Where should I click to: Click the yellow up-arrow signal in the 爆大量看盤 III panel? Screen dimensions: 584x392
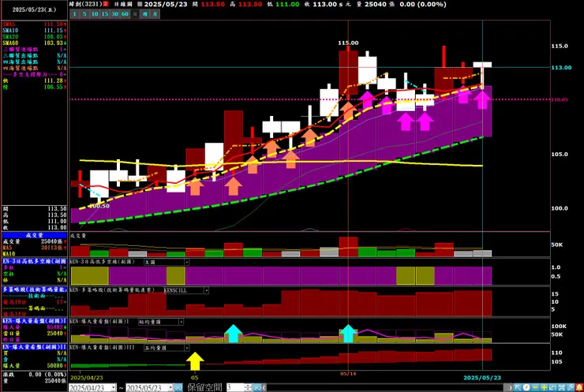pos(195,361)
